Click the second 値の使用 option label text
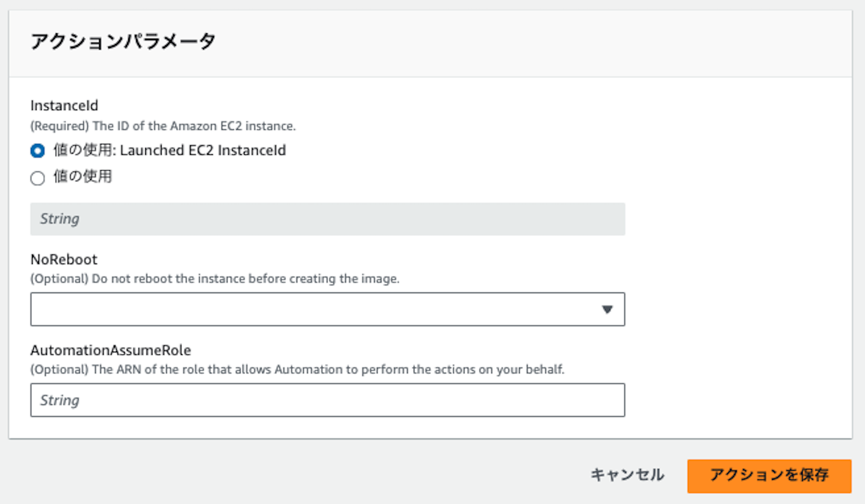Screen dimensions: 865x504 click(x=82, y=177)
